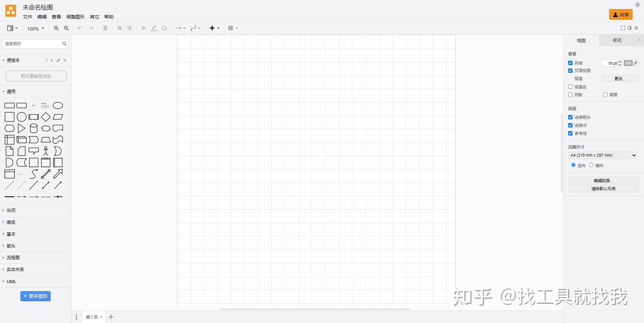The image size is (644, 323).
Task: Collapse the 通用 shape category
Action: (35, 92)
